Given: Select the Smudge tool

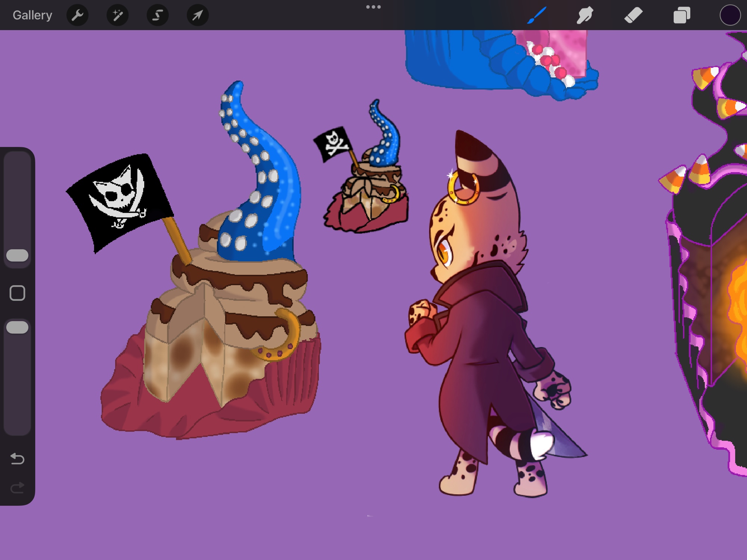Looking at the screenshot, I should pyautogui.click(x=585, y=15).
